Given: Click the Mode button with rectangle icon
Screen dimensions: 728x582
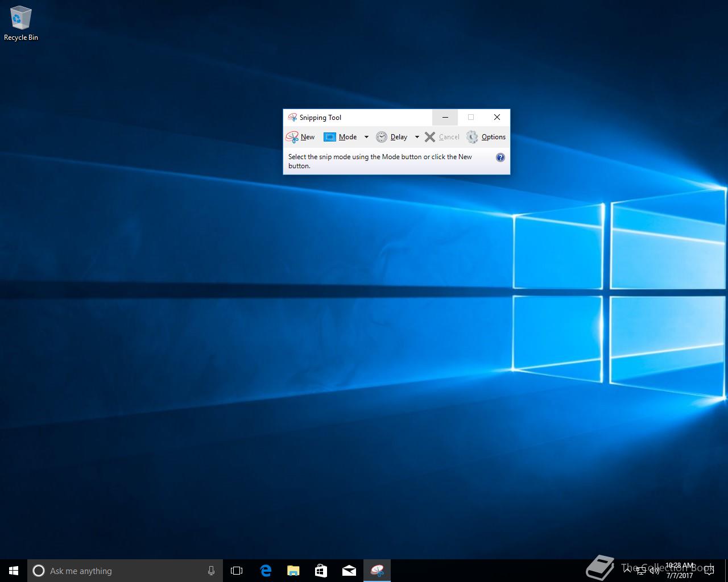Looking at the screenshot, I should [x=340, y=137].
